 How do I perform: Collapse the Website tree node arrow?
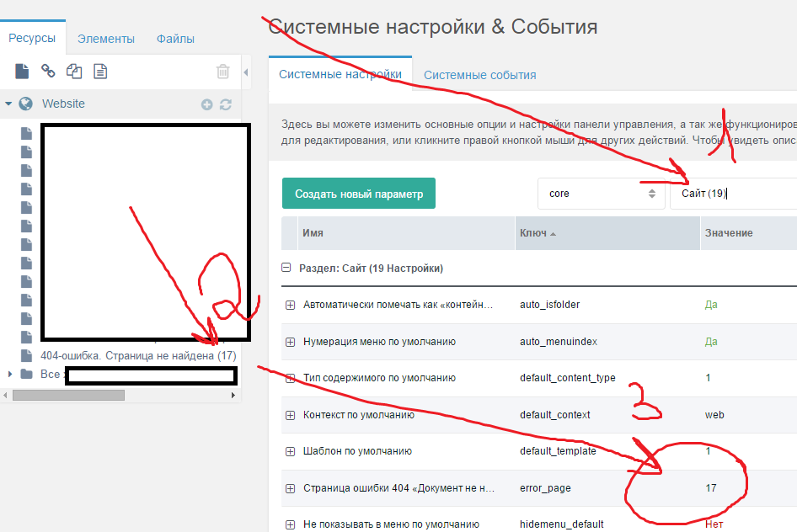8,104
